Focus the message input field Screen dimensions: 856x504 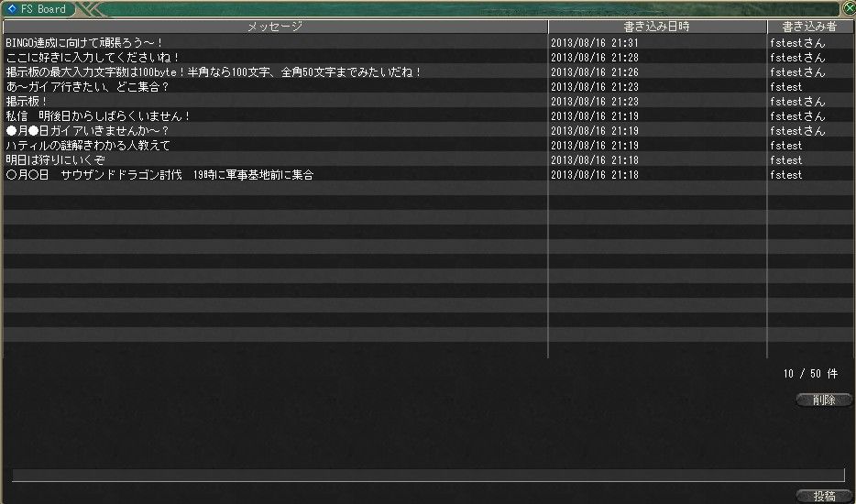pyautogui.click(x=428, y=475)
